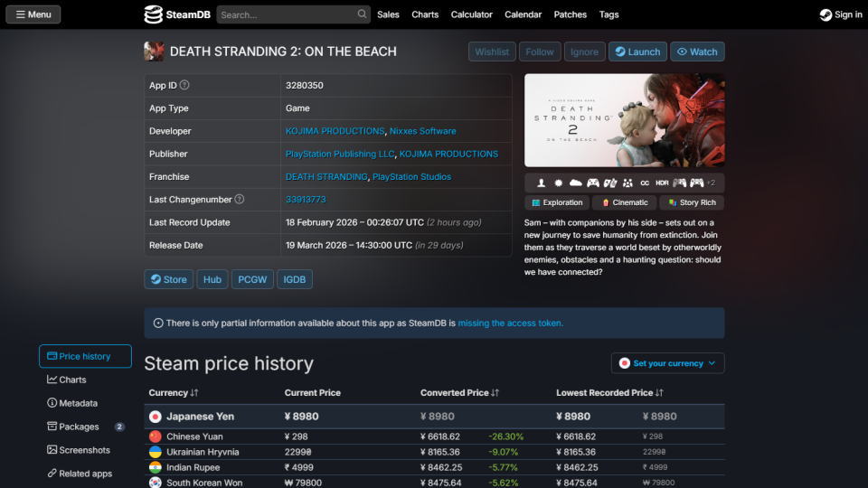Click the Indian Rupee flag icon
Screen dimensions: 868x488
(x=156, y=467)
